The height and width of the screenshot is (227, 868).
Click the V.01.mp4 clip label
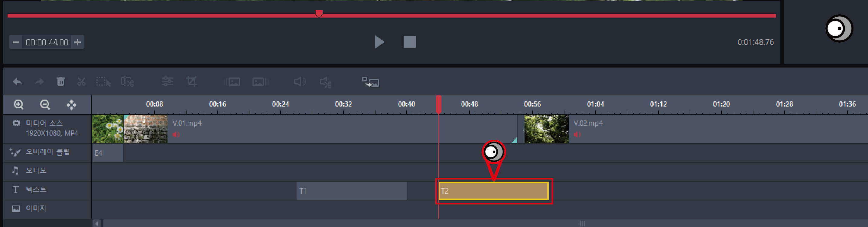tap(187, 123)
